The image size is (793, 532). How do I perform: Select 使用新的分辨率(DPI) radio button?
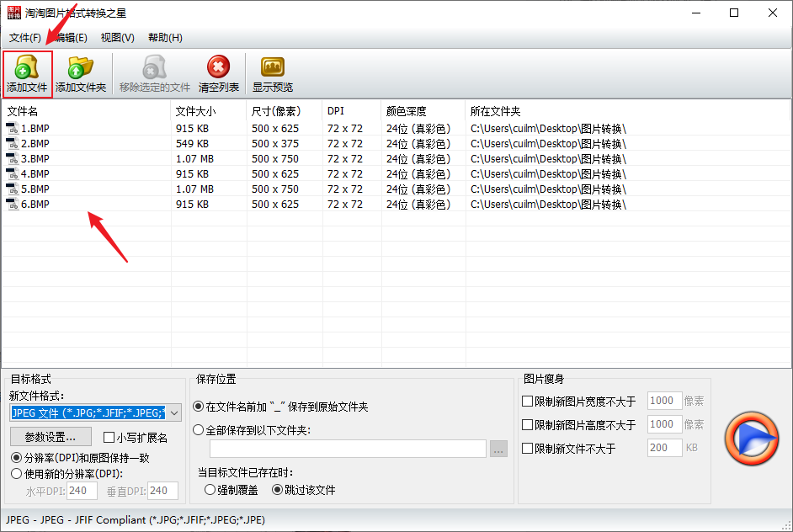point(16,474)
